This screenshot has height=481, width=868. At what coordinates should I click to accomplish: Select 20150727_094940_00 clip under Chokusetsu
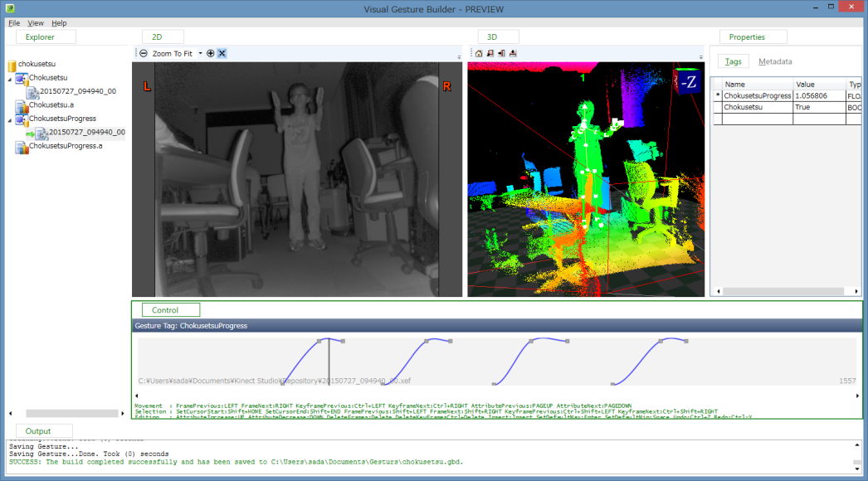78,91
